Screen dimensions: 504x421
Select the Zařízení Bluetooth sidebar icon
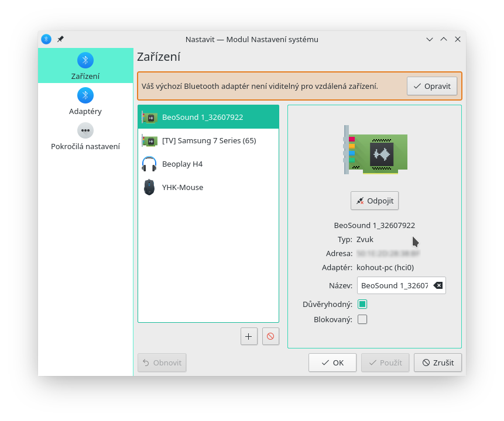85,60
